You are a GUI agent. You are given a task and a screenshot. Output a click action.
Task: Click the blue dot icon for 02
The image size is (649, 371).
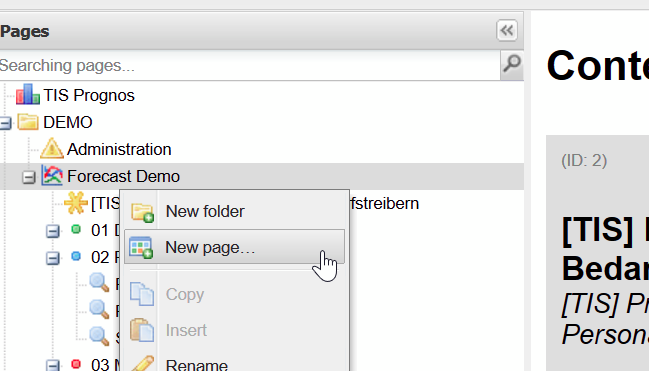76,256
